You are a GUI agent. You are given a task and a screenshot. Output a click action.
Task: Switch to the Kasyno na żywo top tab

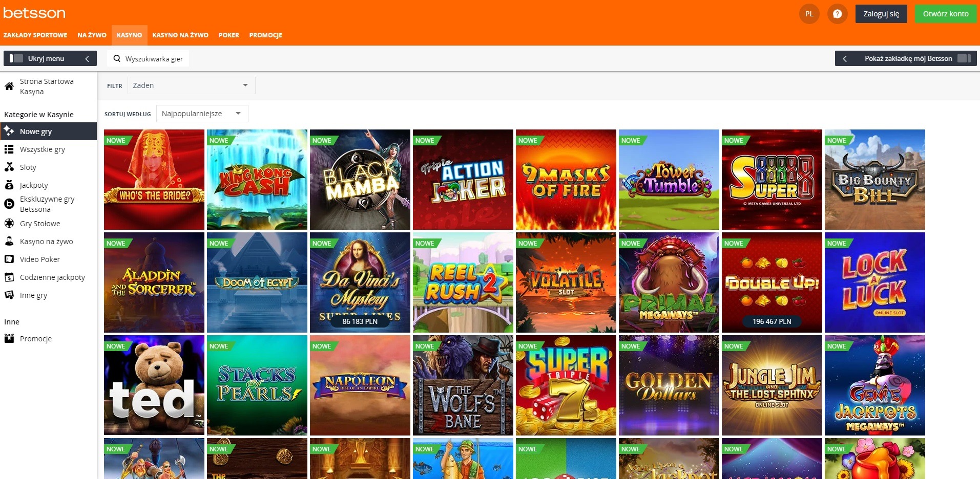tap(180, 35)
